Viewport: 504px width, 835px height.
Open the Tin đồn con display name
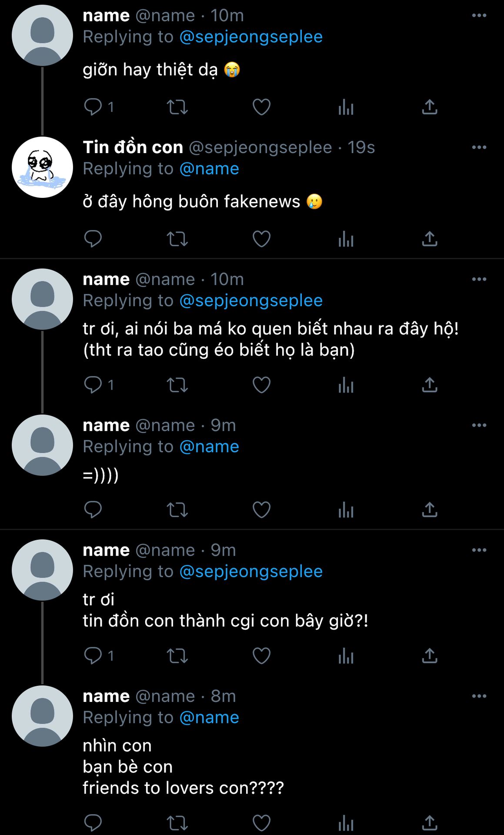133,147
